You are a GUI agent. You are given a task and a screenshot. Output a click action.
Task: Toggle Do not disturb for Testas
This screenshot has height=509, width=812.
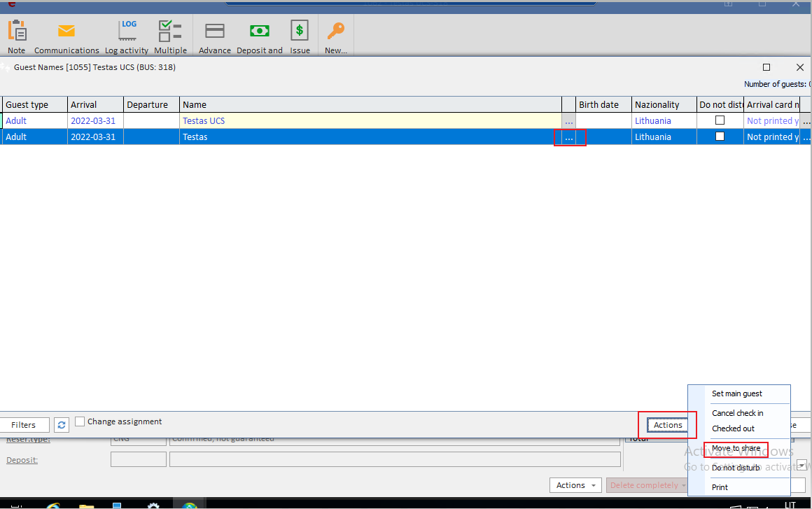click(x=720, y=137)
